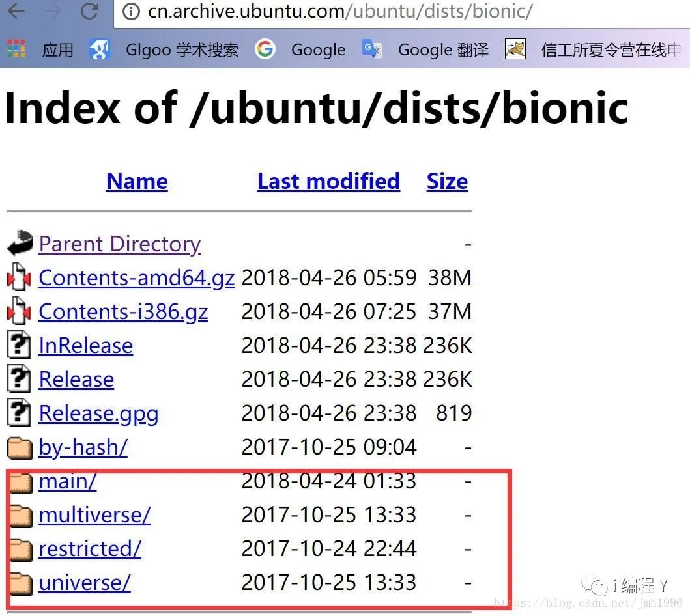Viewport: 690px width, 616px height.
Task: Click the Parent Directory back-arrow icon
Action: pyautogui.click(x=20, y=243)
